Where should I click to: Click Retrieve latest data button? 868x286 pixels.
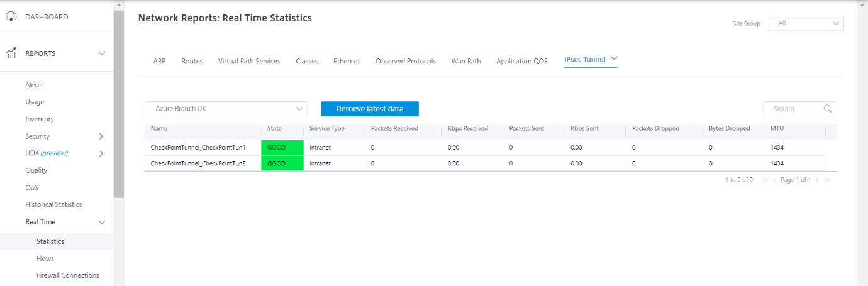tap(370, 109)
